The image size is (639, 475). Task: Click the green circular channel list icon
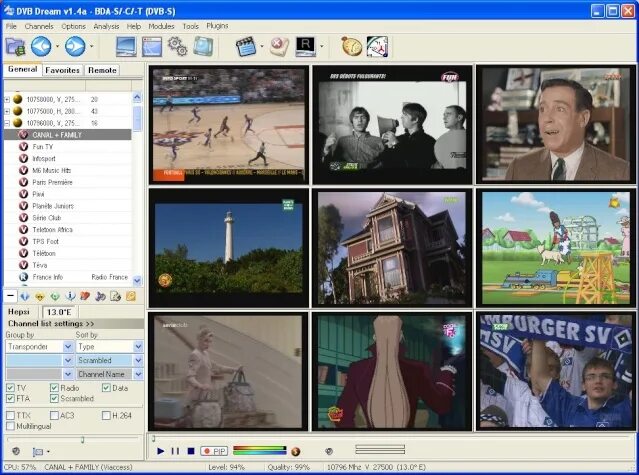(55, 296)
